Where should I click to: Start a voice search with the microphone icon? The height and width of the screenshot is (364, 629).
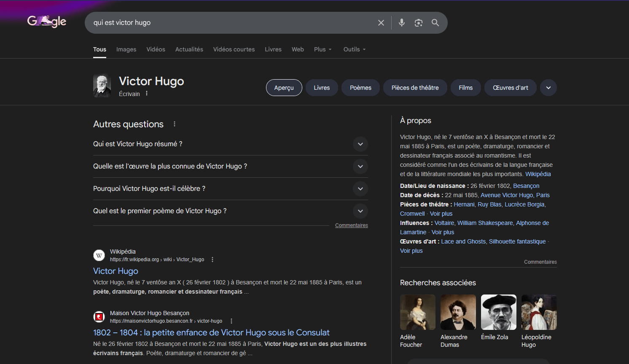(x=401, y=22)
